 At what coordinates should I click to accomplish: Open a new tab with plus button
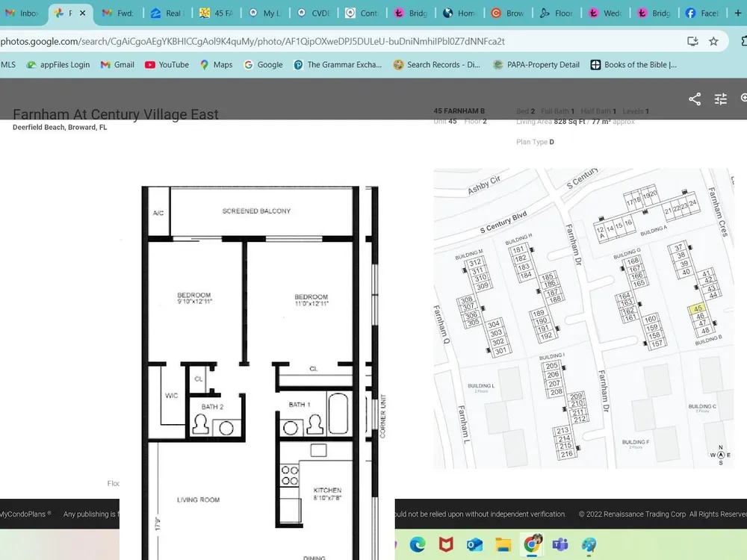point(738,13)
